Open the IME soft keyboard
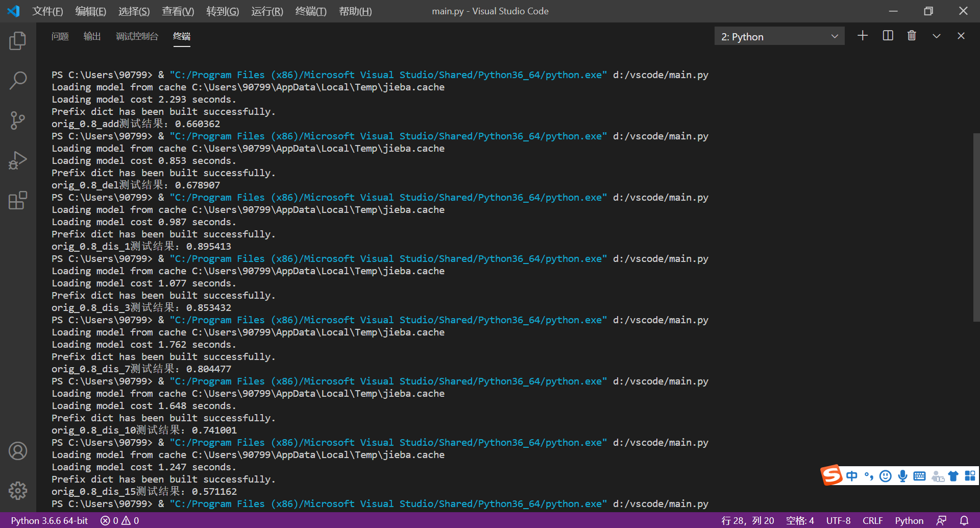 [920, 476]
